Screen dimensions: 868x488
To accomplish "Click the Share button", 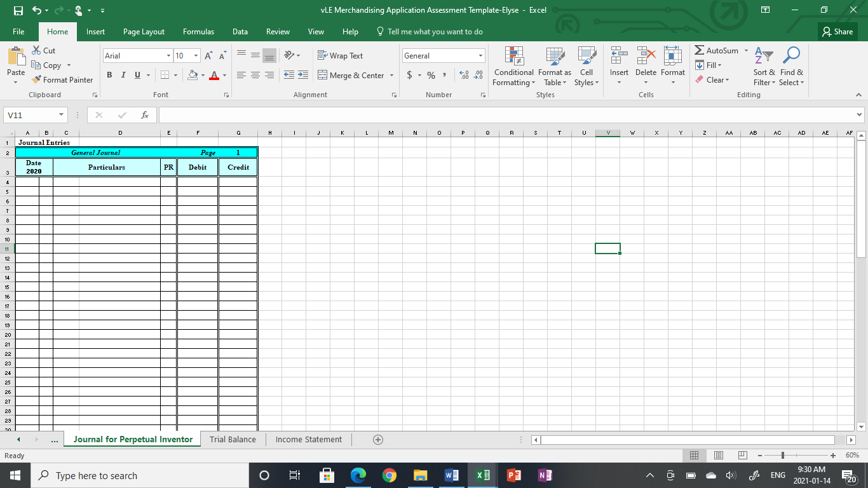I will (837, 31).
